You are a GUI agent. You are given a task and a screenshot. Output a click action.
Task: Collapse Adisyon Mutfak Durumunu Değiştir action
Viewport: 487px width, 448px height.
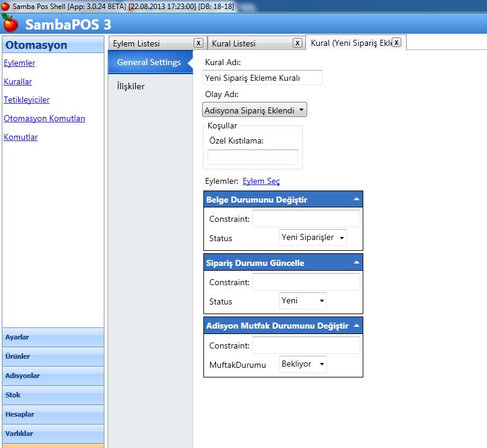point(356,326)
